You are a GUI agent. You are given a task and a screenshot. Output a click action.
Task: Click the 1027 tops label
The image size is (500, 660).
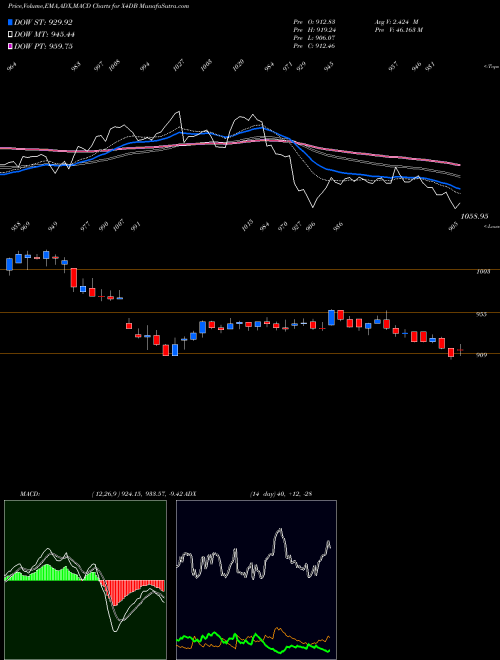point(178,65)
